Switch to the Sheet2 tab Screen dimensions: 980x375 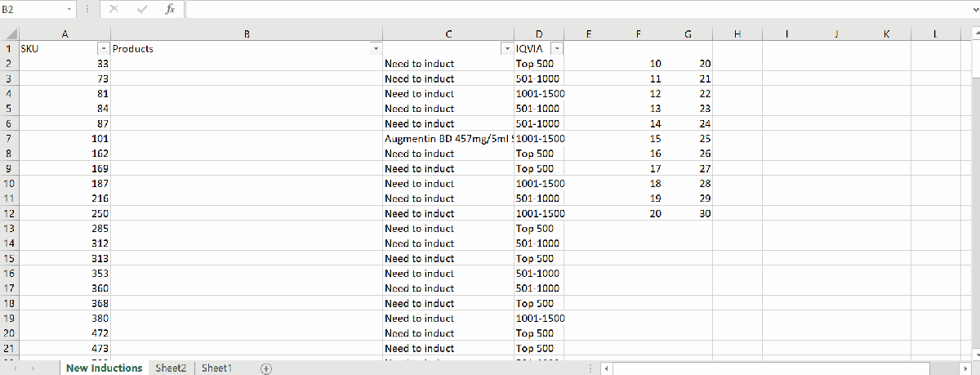171,368
